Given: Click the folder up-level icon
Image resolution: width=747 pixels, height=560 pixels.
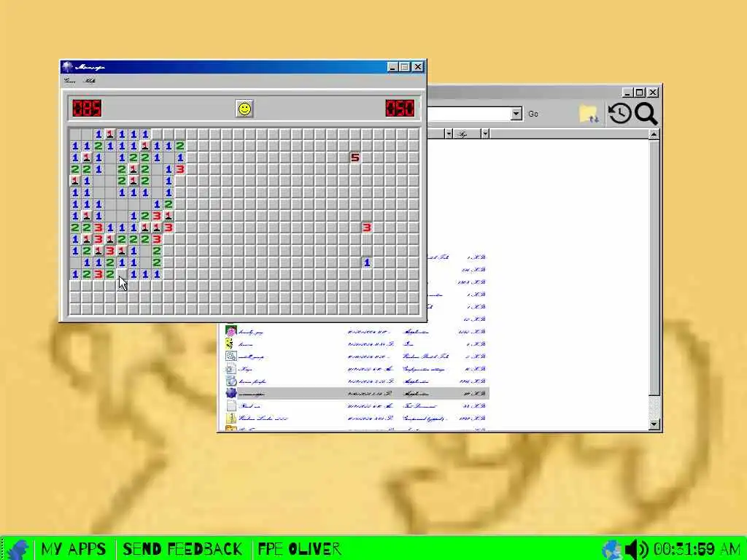Looking at the screenshot, I should coord(589,114).
